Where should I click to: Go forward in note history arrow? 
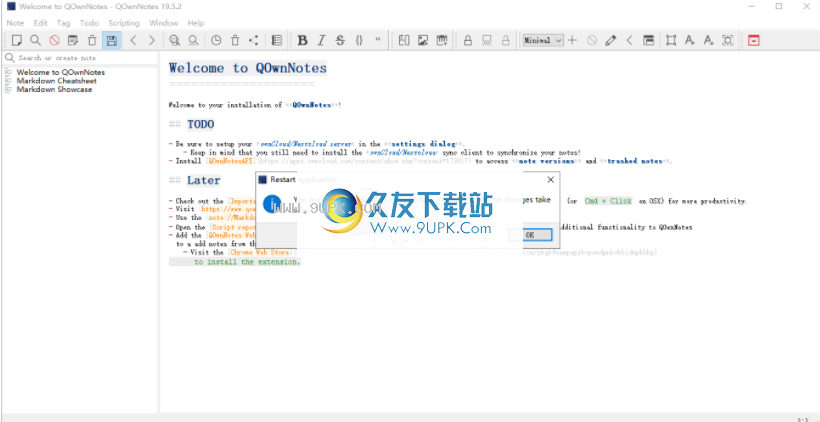(152, 40)
